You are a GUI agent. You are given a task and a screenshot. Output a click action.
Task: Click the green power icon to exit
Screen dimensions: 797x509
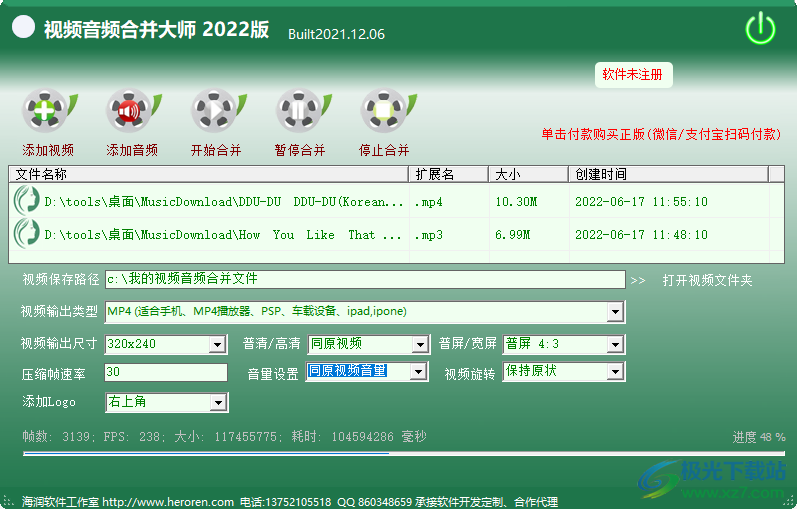point(760,28)
